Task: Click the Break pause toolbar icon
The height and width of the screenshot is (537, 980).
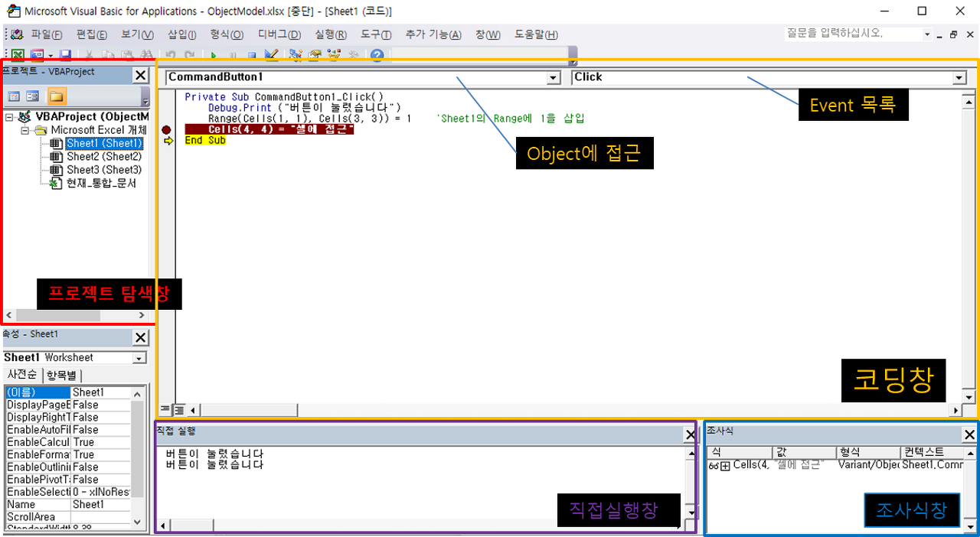Action: pyautogui.click(x=233, y=55)
